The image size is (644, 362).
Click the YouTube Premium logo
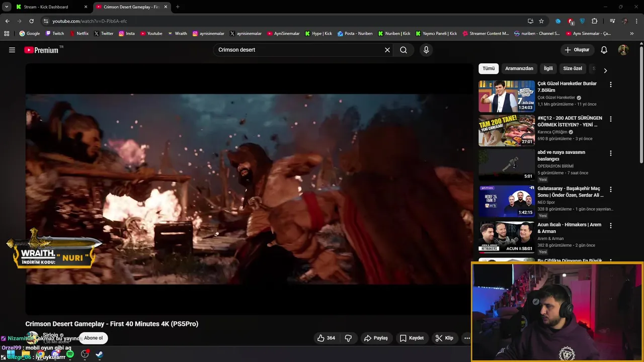click(x=41, y=50)
